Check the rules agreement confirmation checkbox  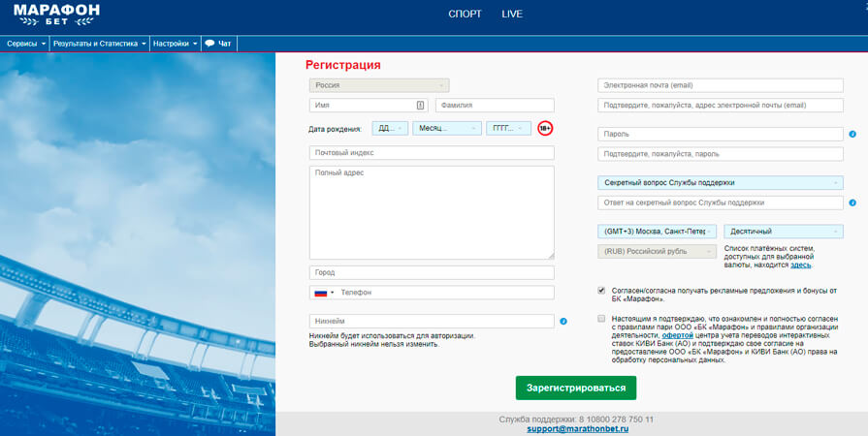click(601, 319)
